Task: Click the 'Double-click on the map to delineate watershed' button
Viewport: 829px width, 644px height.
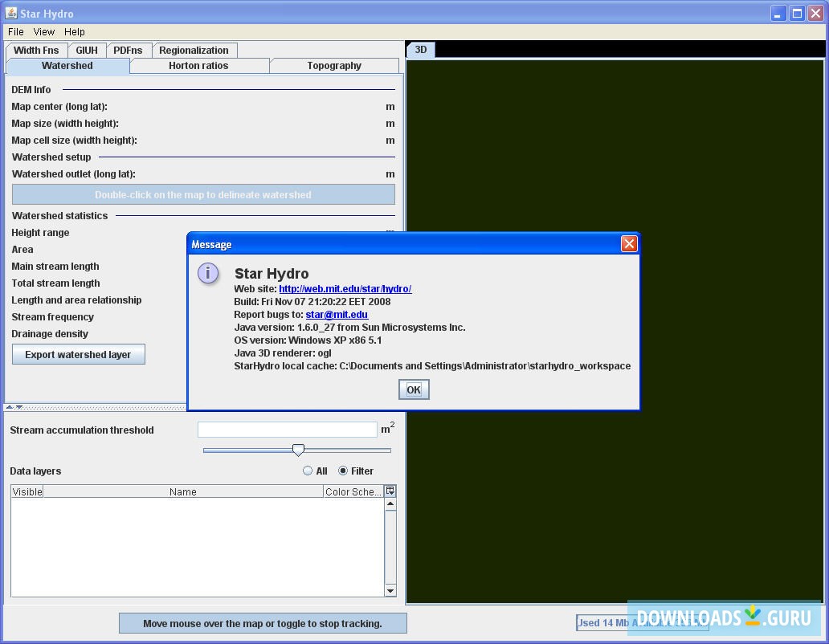Action: [203, 194]
